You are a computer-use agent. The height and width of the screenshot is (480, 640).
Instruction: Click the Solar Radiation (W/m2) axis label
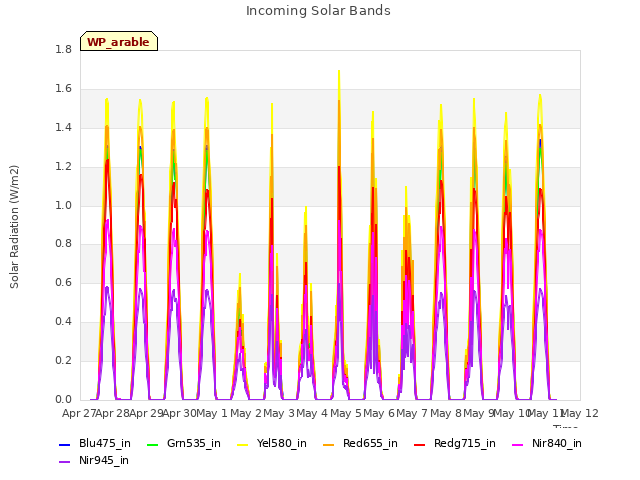click(x=14, y=227)
